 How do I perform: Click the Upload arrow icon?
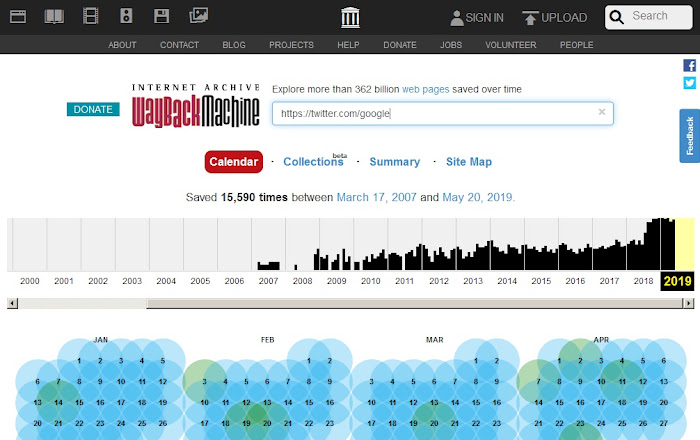(530, 18)
